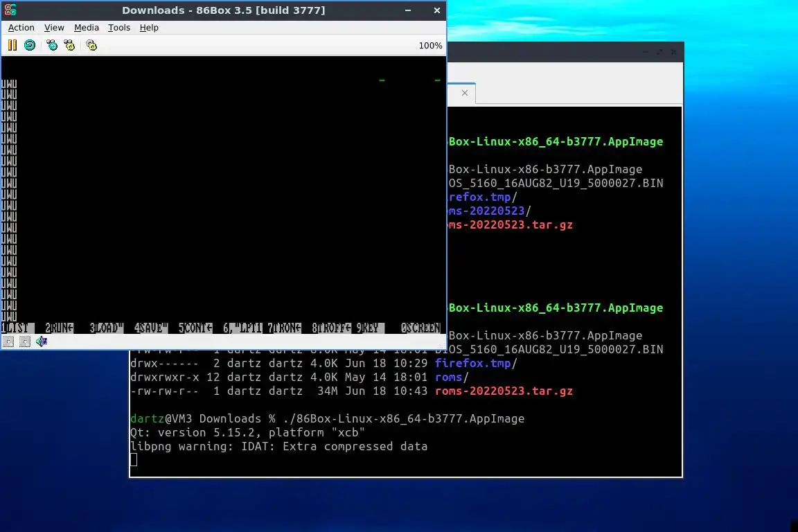Click the 2RUN function key label
The height and width of the screenshot is (532, 798).
pyautogui.click(x=59, y=328)
